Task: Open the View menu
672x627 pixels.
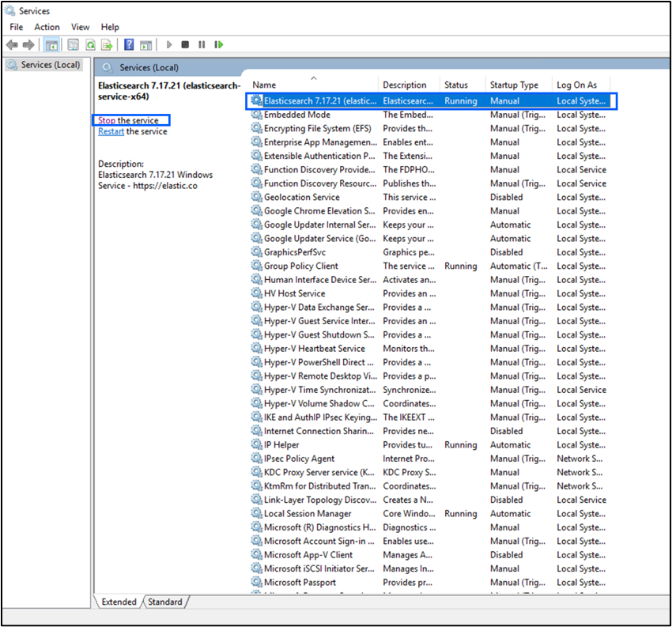Action: pos(80,26)
